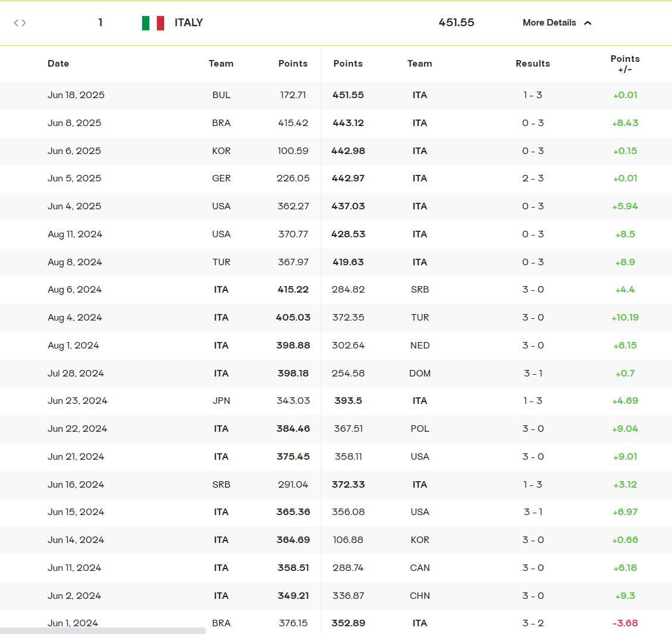This screenshot has height=634, width=672.
Task: Collapse details using the chevron up arrow
Action: tap(588, 23)
